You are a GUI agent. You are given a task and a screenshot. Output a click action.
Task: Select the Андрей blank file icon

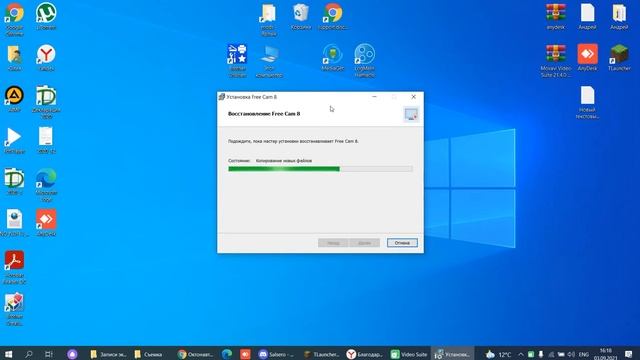[x=587, y=16]
